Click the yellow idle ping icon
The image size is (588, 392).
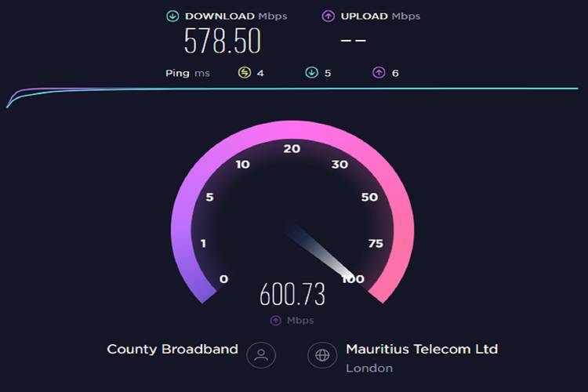(245, 72)
